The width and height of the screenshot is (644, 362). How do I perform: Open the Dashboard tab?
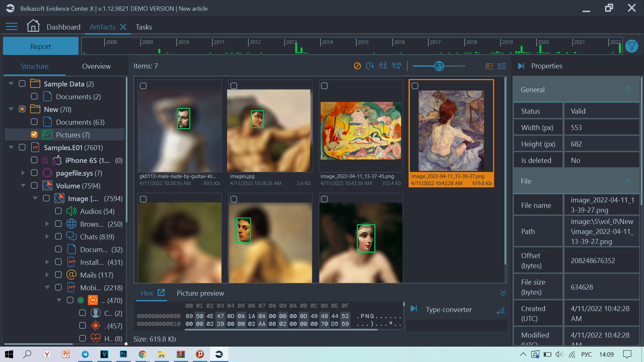click(x=63, y=27)
